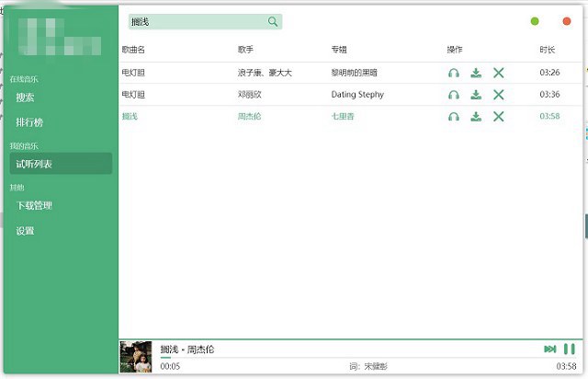
Task: Listen to 电灯胆 by 邓丽欣
Action: pos(454,94)
